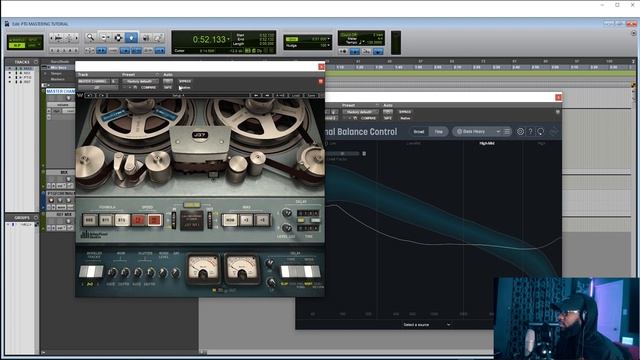Set J37 tape speed to 15 ips

point(154,220)
